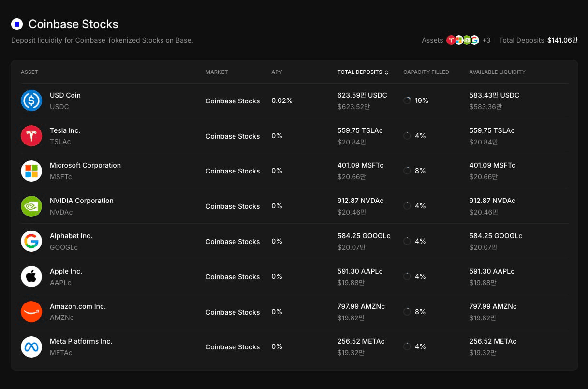The width and height of the screenshot is (588, 389).
Task: Click the capacity ring in Apple row
Action: coord(407,276)
